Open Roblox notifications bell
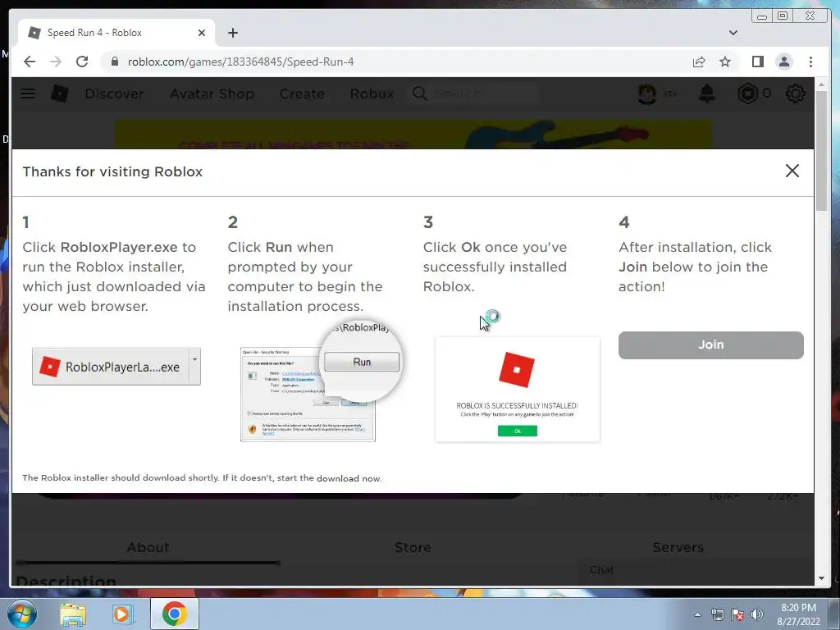Screen dimensions: 840x630 coord(707,94)
